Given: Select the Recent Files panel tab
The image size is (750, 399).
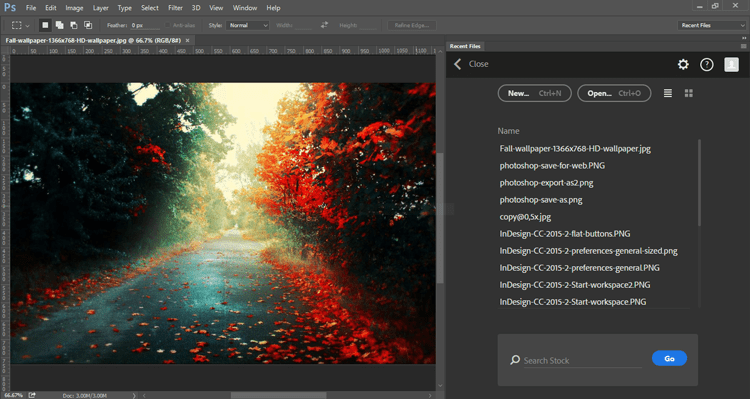Looking at the screenshot, I should [465, 46].
